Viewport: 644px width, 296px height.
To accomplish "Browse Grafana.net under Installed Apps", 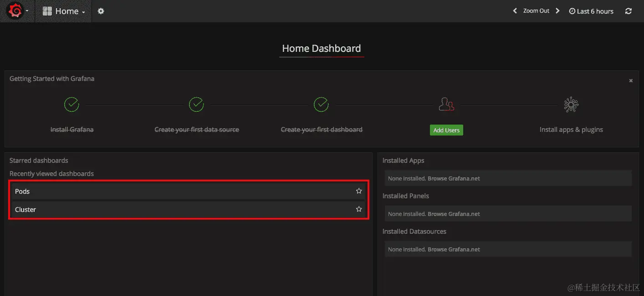I will pos(454,179).
